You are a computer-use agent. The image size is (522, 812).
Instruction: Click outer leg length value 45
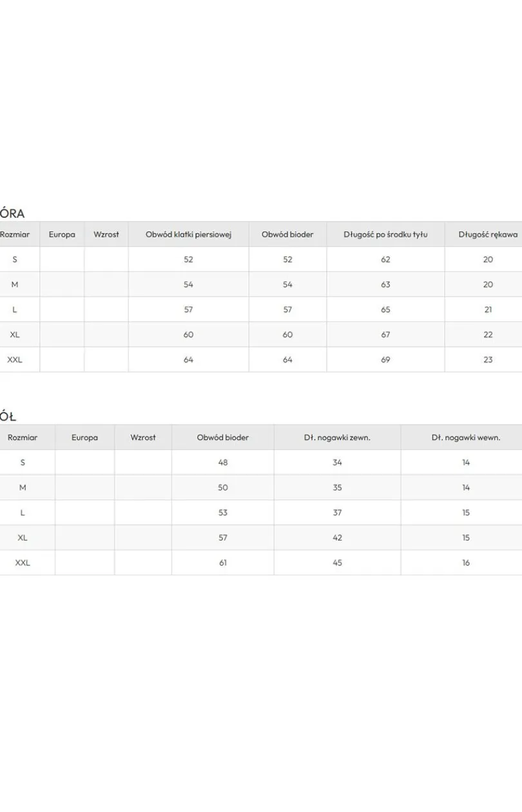(337, 563)
